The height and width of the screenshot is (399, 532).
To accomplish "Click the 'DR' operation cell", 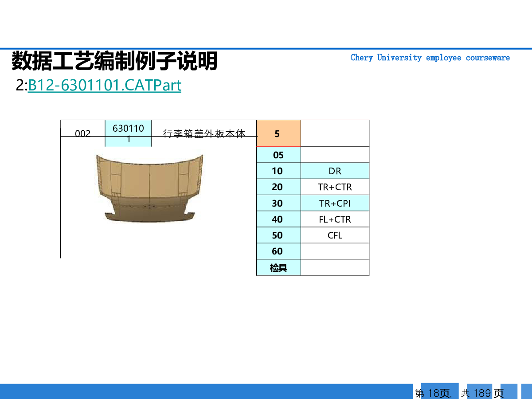I will 335,171.
